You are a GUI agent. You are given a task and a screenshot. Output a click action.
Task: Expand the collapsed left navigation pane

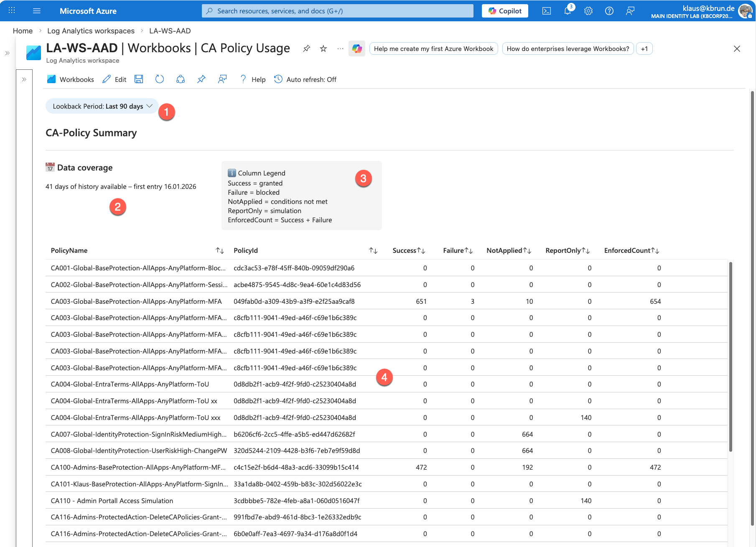pyautogui.click(x=7, y=53)
